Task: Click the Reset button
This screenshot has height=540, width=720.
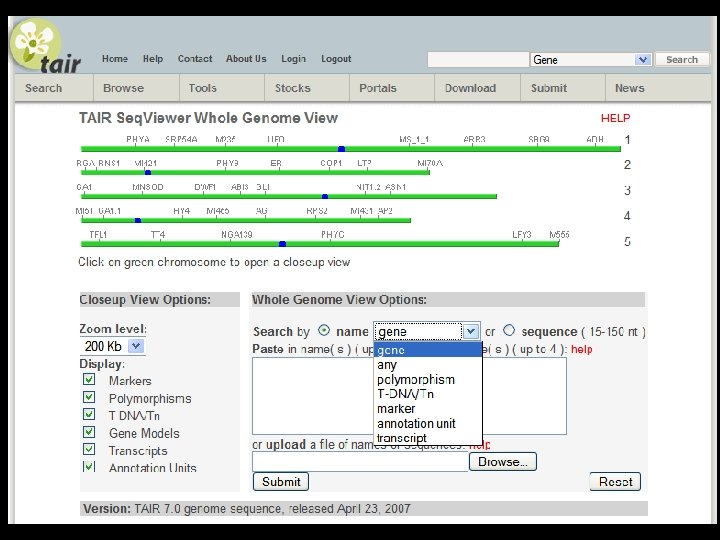Action: [x=615, y=482]
